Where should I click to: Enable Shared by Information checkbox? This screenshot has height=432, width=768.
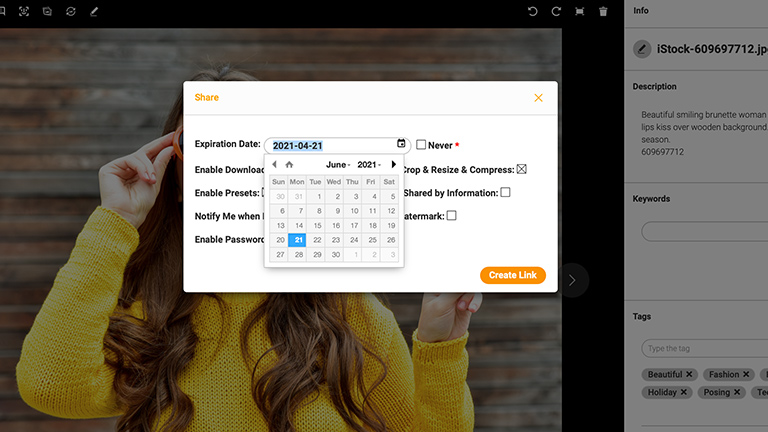tap(505, 192)
